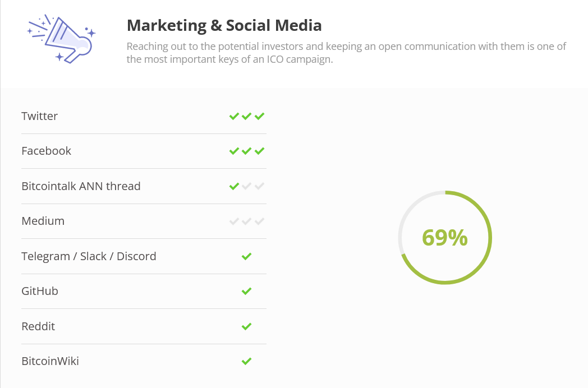Click the BitcoinWiki green checkmark
This screenshot has width=588, height=388.
click(246, 362)
